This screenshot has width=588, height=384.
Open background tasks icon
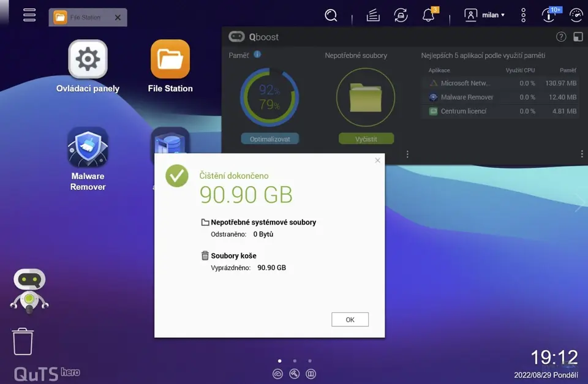pyautogui.click(x=373, y=15)
